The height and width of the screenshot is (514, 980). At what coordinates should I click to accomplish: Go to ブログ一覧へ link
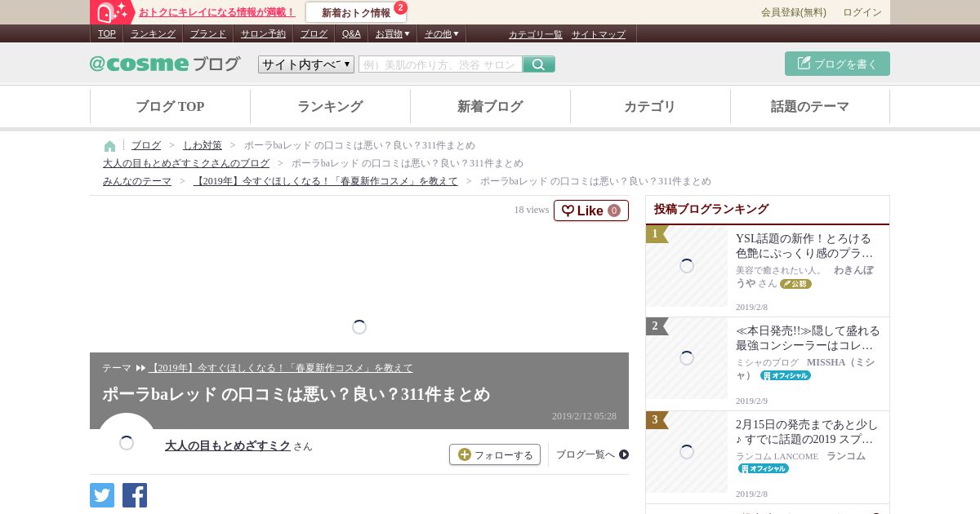click(592, 454)
